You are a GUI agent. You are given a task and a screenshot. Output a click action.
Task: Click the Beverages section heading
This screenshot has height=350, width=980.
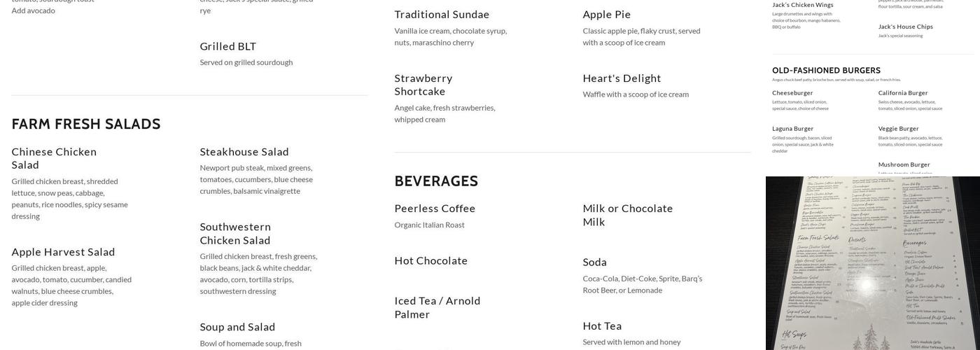click(436, 181)
